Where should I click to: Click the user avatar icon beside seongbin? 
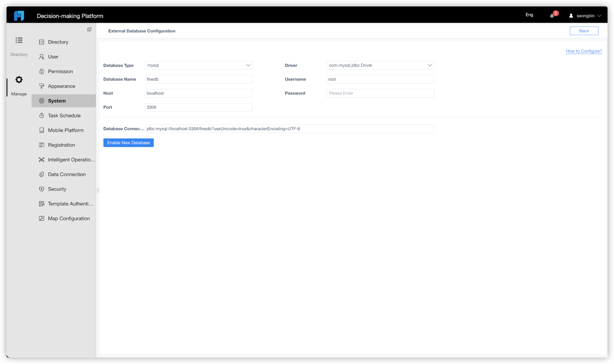tap(571, 16)
